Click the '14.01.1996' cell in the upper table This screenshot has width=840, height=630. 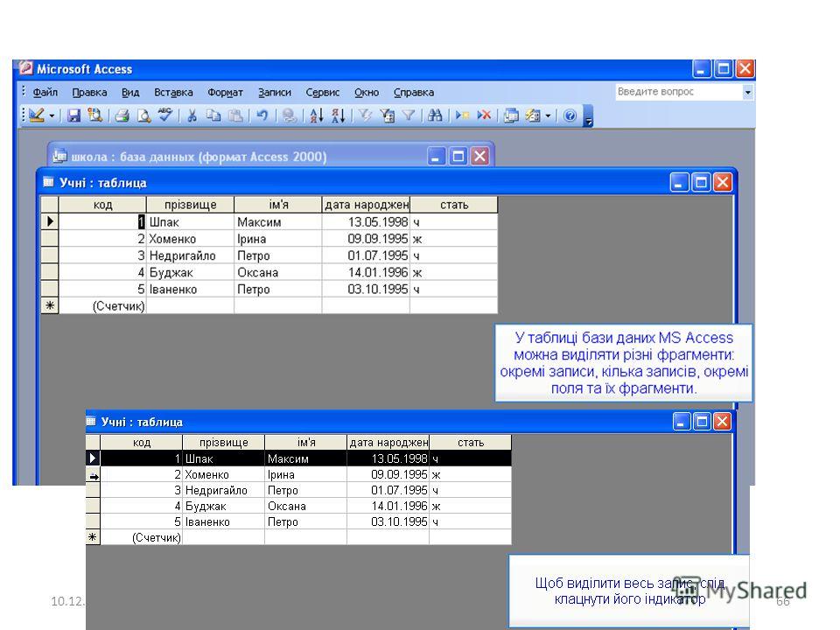pos(366,272)
